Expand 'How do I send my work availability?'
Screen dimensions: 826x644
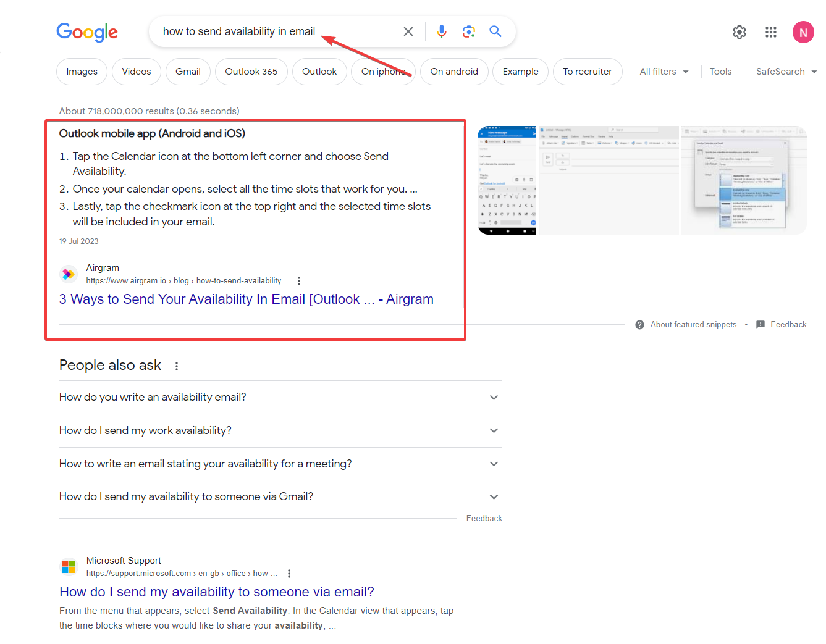click(x=280, y=430)
